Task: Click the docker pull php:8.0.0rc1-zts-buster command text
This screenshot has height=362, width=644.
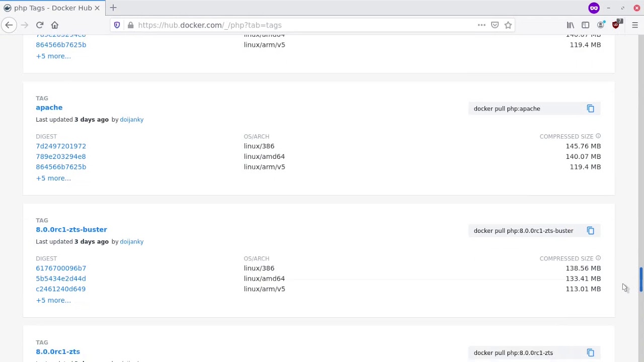Action: pos(523,231)
